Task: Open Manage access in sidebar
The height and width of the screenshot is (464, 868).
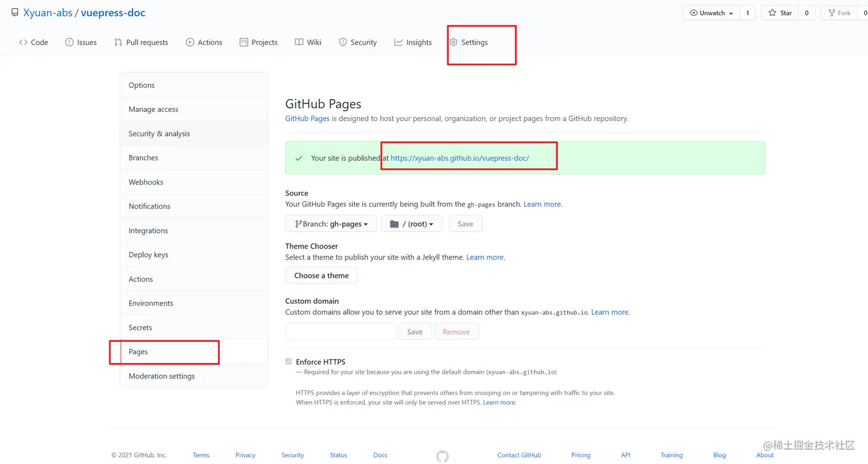Action: (x=194, y=109)
